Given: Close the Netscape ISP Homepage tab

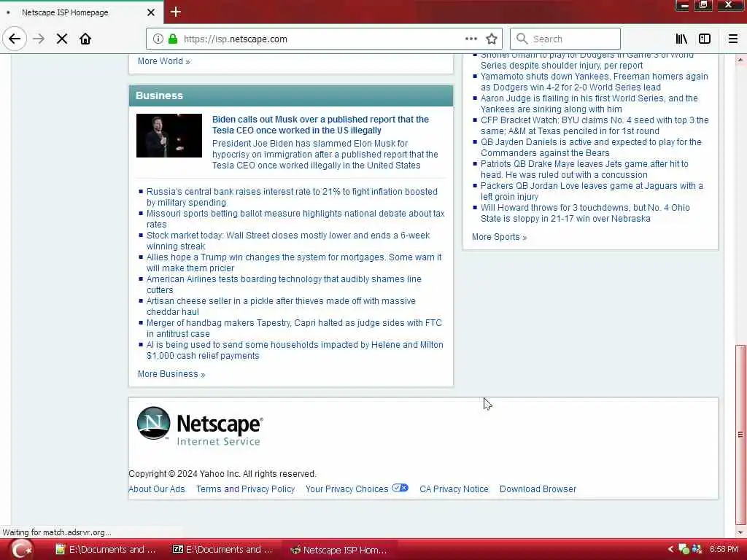Looking at the screenshot, I should [151, 12].
